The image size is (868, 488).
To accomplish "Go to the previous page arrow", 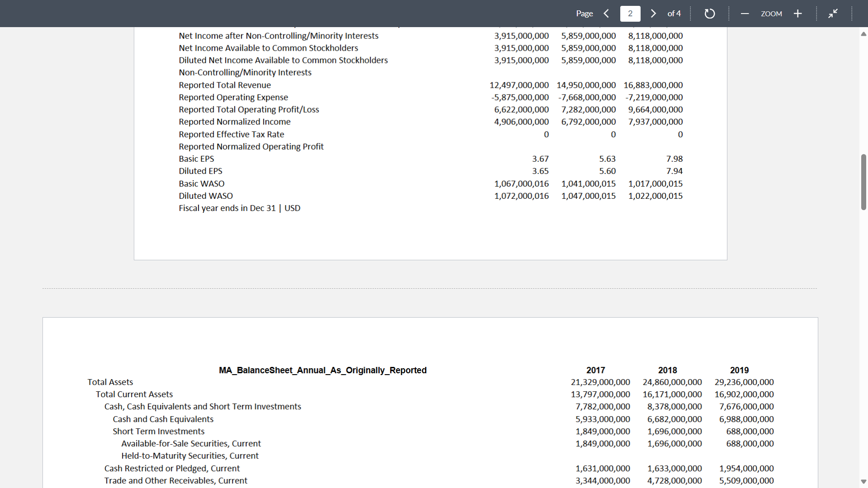I will click(607, 14).
